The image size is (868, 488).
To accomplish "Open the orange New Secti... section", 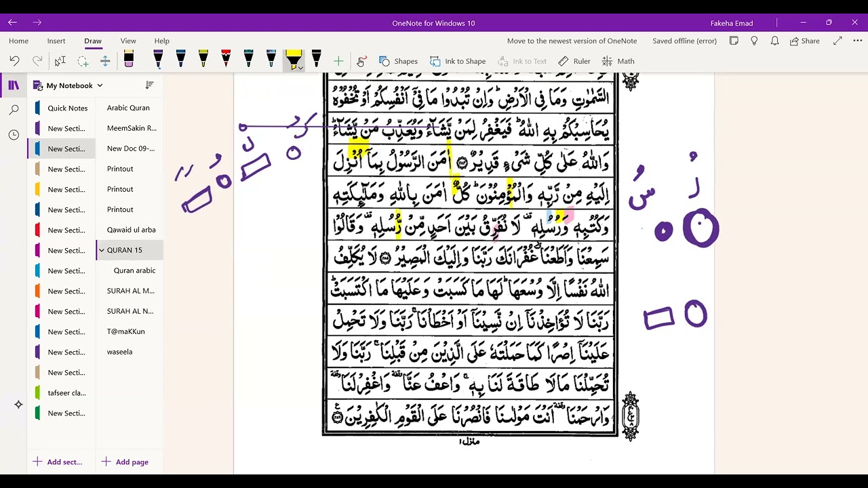I will coord(62,291).
